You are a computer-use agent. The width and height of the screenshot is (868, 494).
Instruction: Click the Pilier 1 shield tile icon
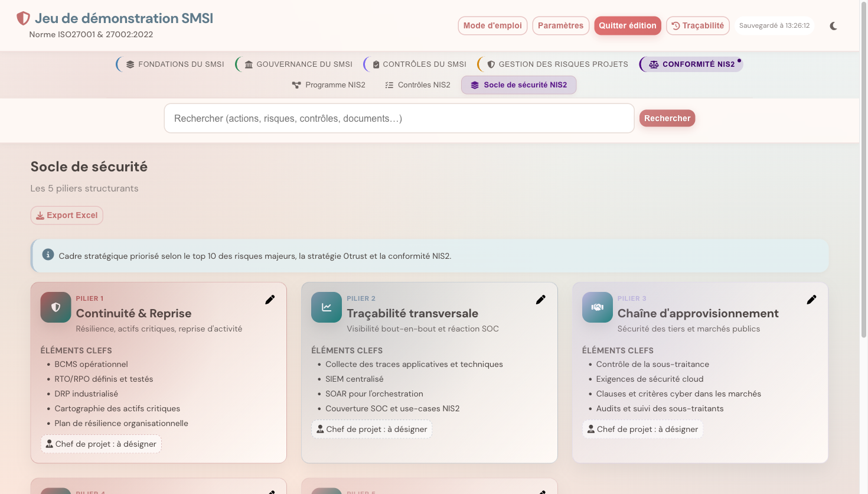[56, 307]
